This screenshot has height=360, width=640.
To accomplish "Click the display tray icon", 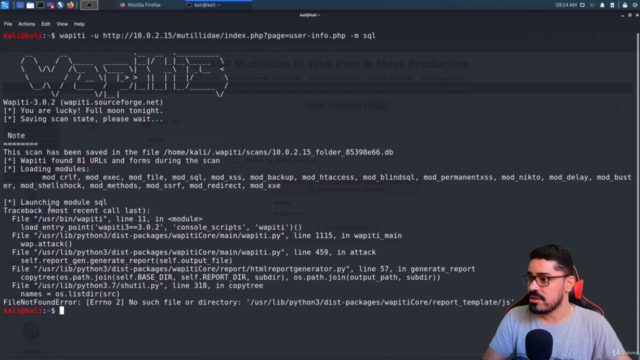I will point(582,5).
